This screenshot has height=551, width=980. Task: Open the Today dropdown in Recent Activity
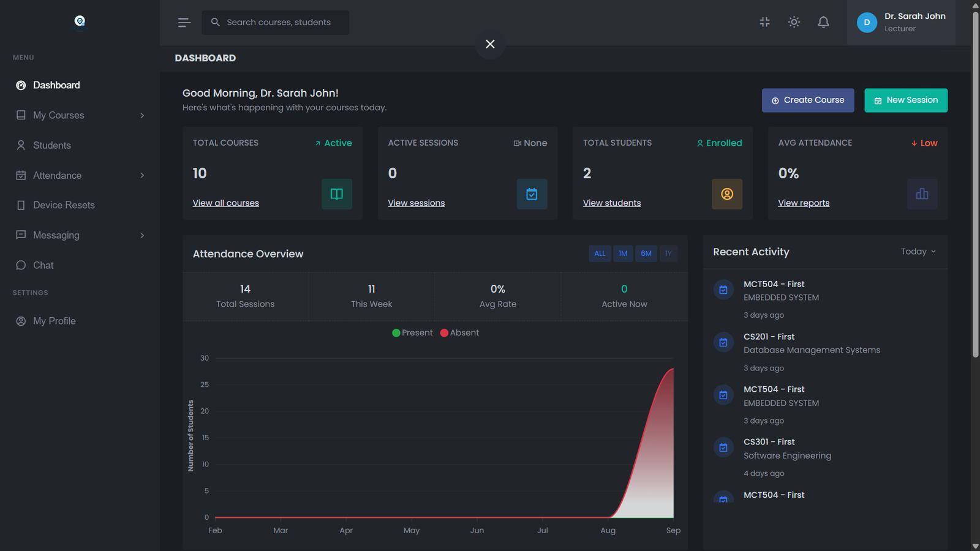coord(918,252)
